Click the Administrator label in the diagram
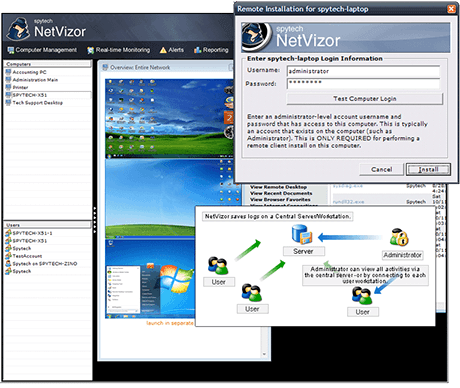 402,255
